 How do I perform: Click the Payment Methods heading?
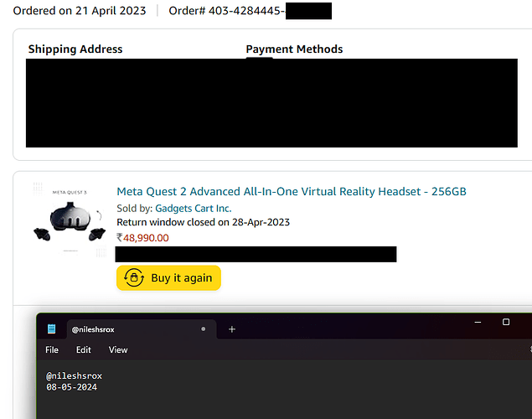coord(294,49)
